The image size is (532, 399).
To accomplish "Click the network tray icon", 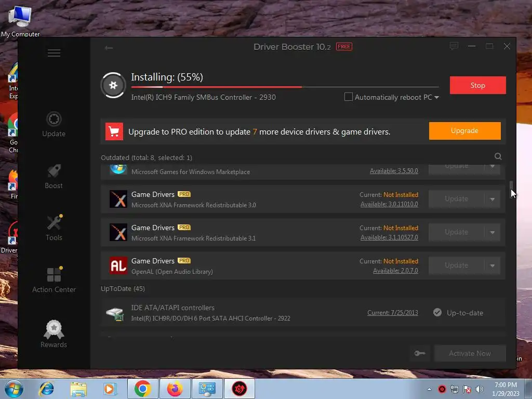I will tap(454, 389).
